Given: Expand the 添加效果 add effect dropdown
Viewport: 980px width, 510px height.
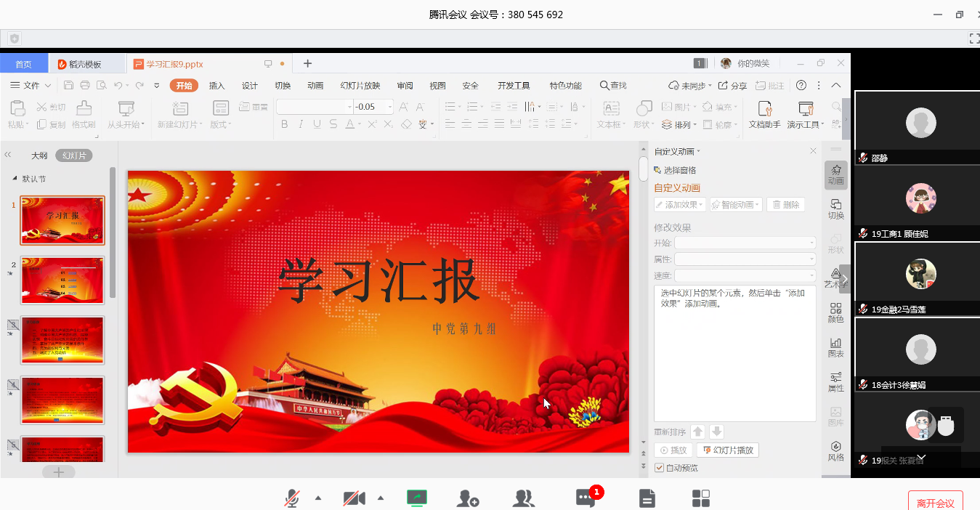Looking at the screenshot, I should click(680, 205).
